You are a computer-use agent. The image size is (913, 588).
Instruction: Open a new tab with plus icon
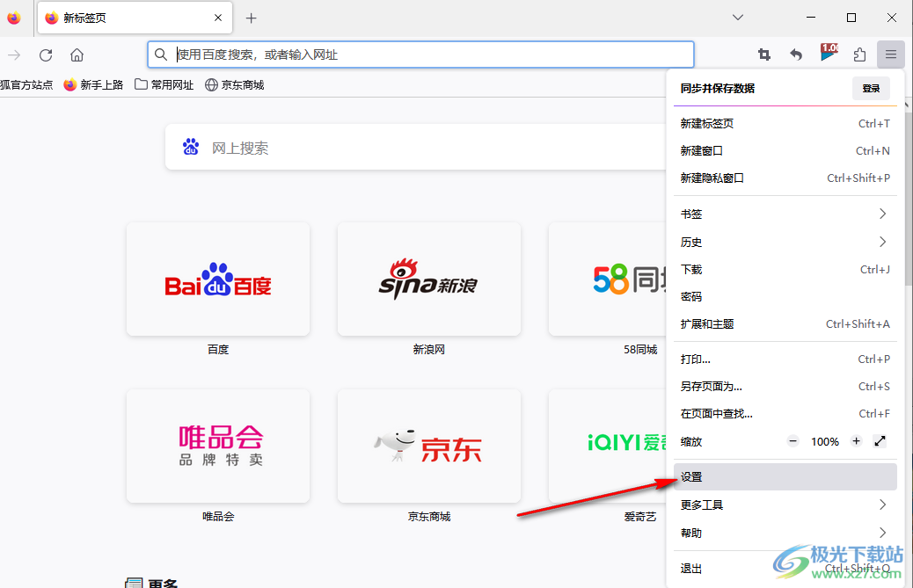click(251, 18)
